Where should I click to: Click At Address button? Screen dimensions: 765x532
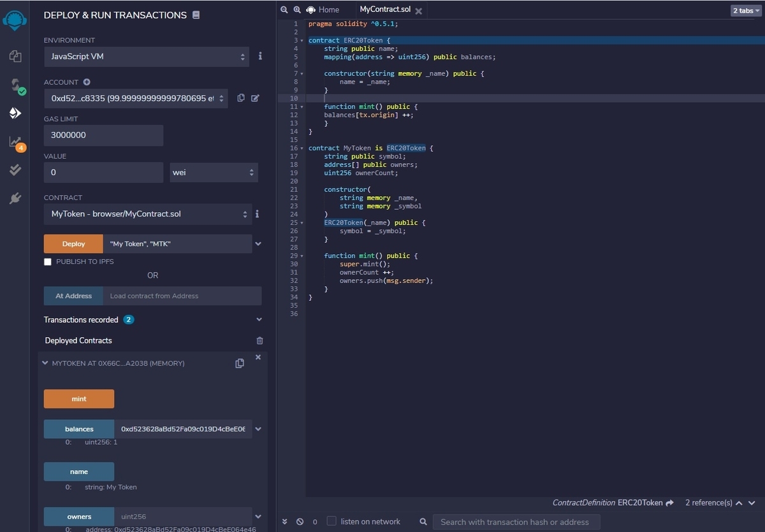(x=73, y=296)
